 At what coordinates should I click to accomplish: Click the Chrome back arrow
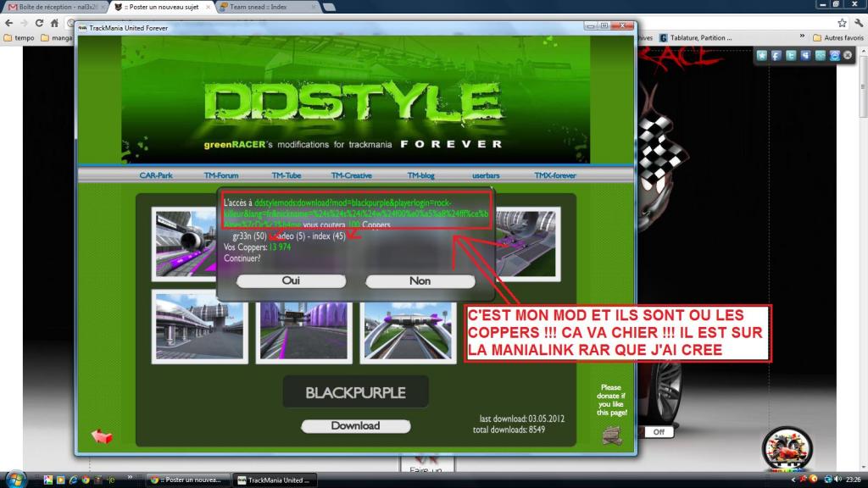[x=8, y=23]
